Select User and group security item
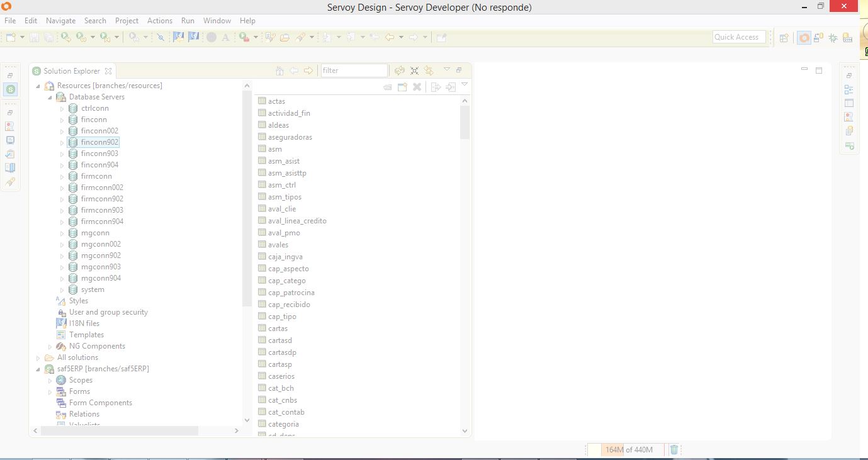Viewport: 868px width, 460px height. click(x=108, y=312)
